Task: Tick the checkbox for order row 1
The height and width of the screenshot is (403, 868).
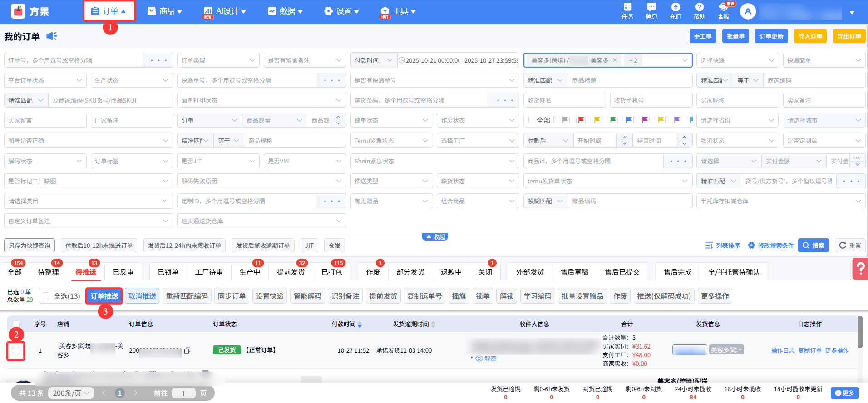Action: click(16, 350)
